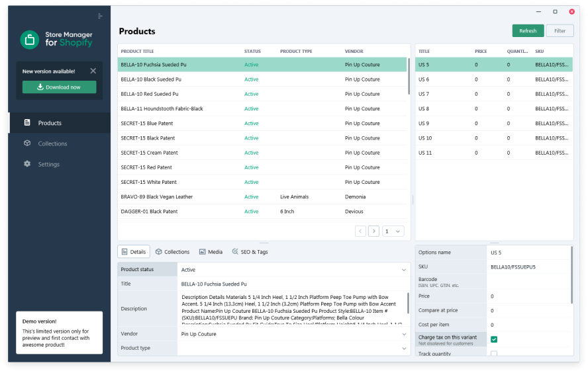The width and height of the screenshot is (588, 373).
Task: Click the Demonia vendor cell
Action: coord(355,196)
